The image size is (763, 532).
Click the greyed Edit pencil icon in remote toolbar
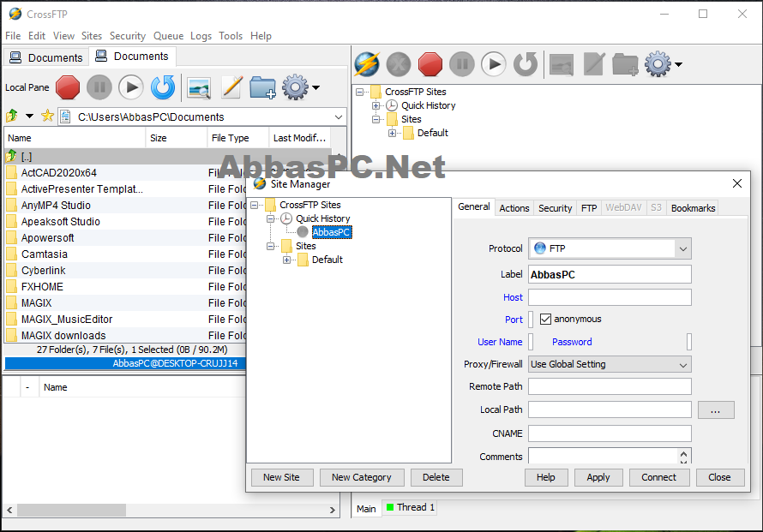[594, 64]
